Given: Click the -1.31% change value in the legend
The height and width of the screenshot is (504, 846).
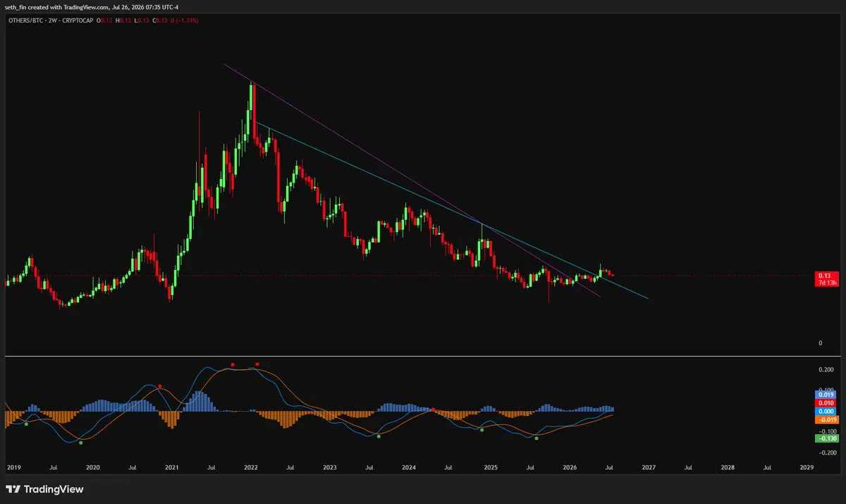Looking at the screenshot, I should point(187,20).
